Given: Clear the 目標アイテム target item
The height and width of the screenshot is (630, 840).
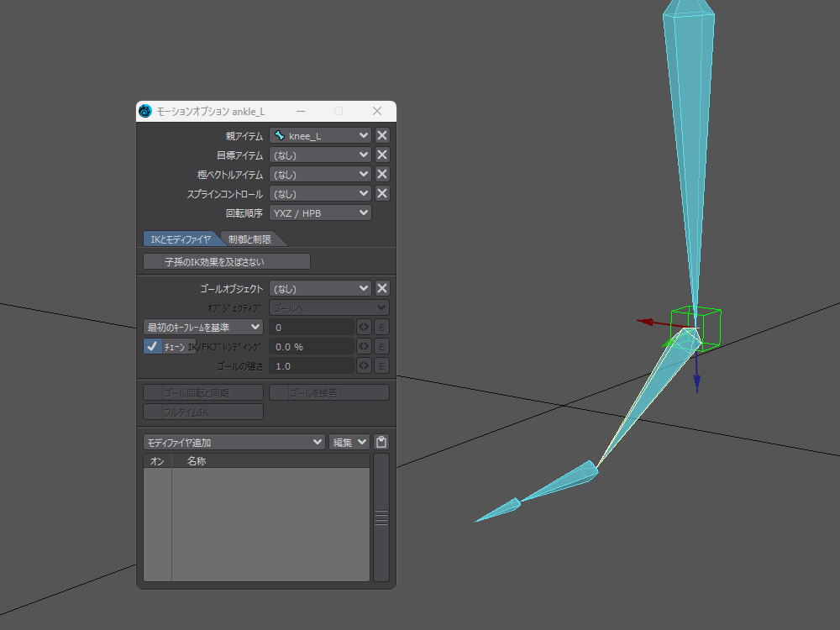Looking at the screenshot, I should 381,155.
